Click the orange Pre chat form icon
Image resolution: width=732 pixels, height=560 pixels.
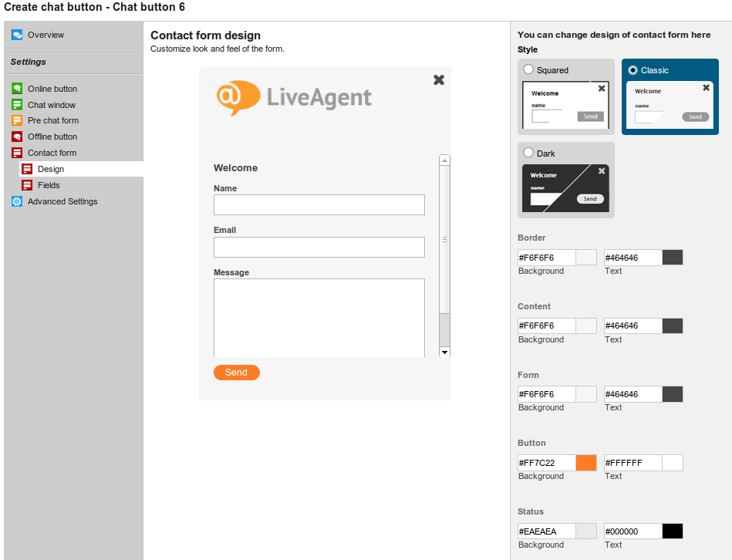pos(17,120)
